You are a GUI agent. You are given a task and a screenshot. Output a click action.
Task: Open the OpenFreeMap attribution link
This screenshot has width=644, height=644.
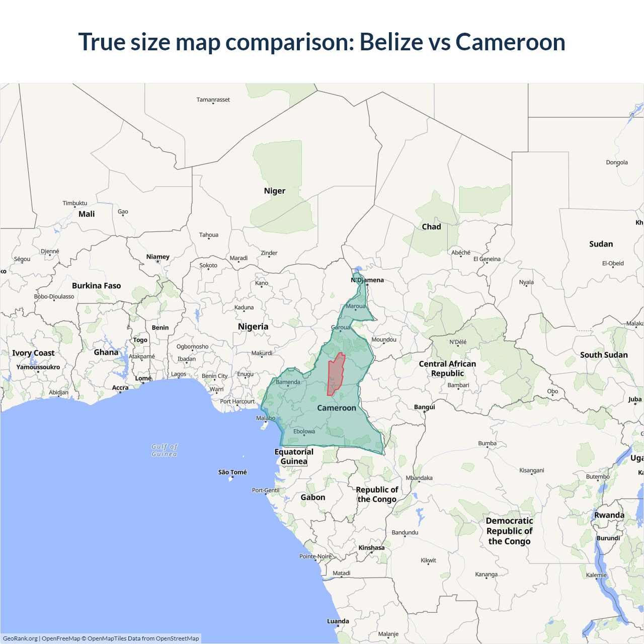[x=61, y=638]
